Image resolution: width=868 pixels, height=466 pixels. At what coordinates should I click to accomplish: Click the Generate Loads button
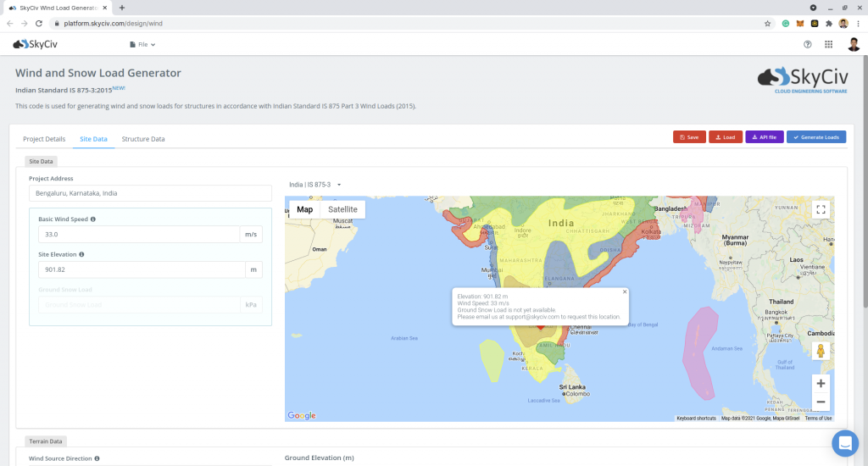click(x=816, y=137)
